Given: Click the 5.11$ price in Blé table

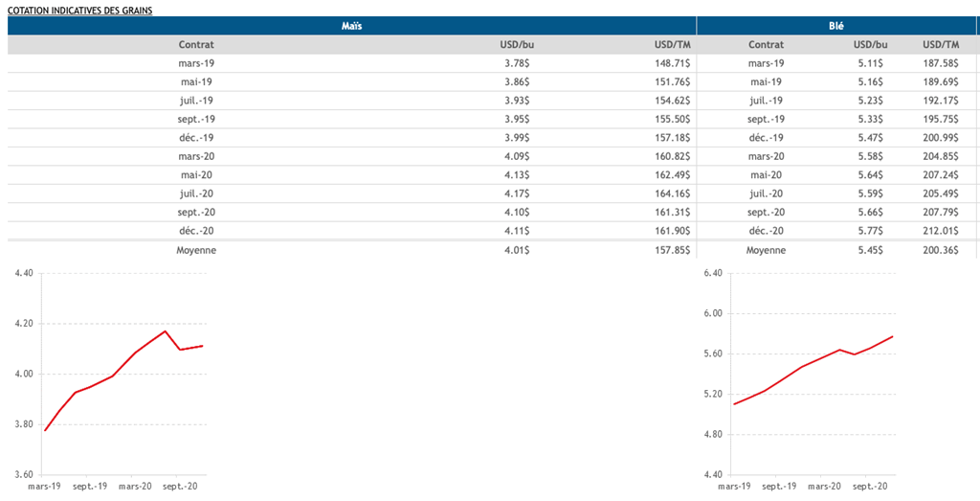Looking at the screenshot, I should 868,63.
